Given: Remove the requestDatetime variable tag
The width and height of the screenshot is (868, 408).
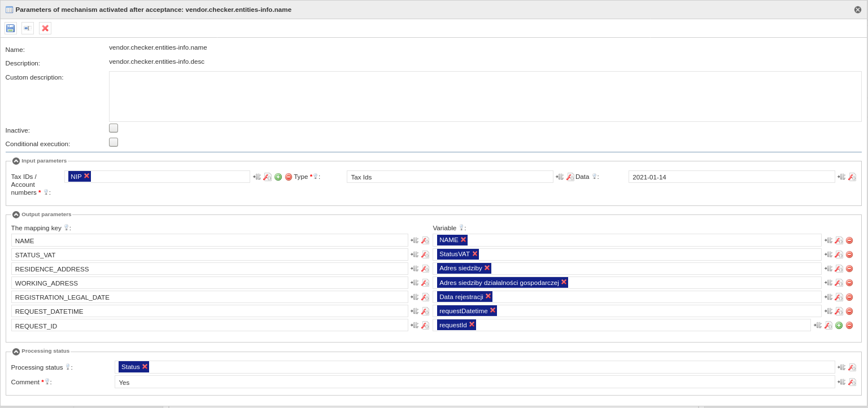Looking at the screenshot, I should (x=492, y=310).
